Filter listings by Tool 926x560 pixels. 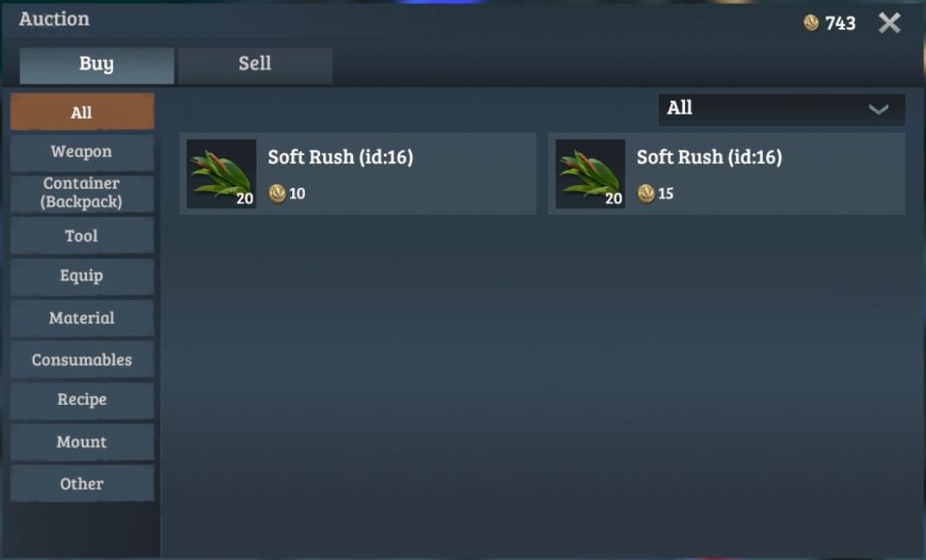coord(82,235)
